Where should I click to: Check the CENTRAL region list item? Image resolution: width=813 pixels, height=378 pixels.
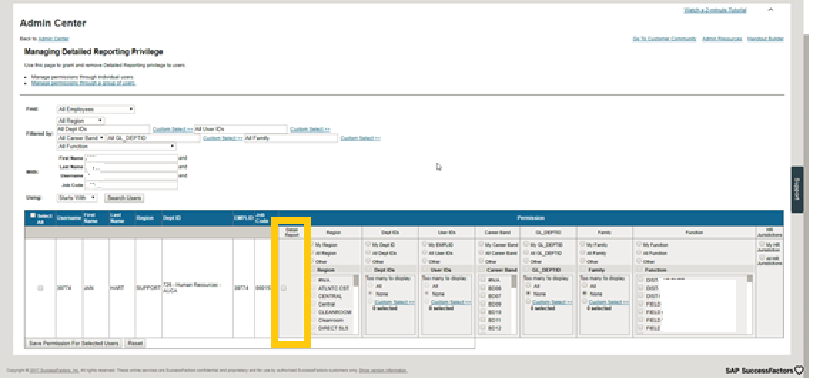[329, 296]
